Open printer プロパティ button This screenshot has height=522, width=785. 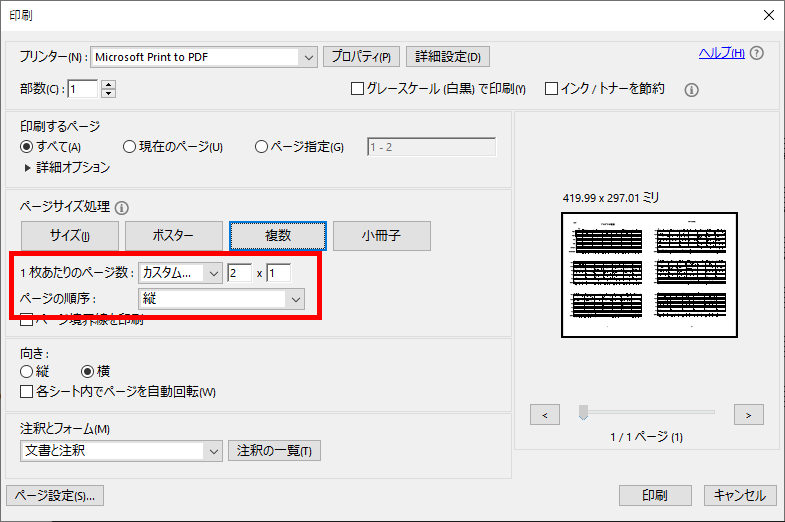pos(361,57)
